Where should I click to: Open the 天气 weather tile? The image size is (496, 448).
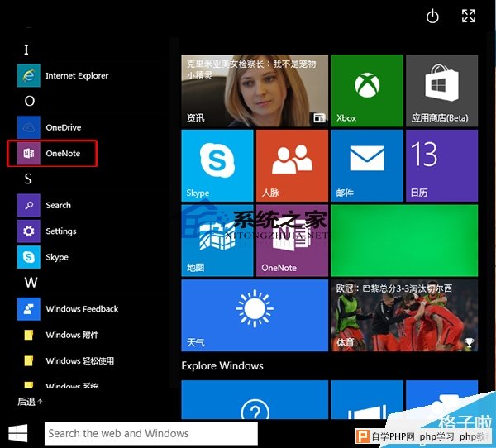pos(255,316)
